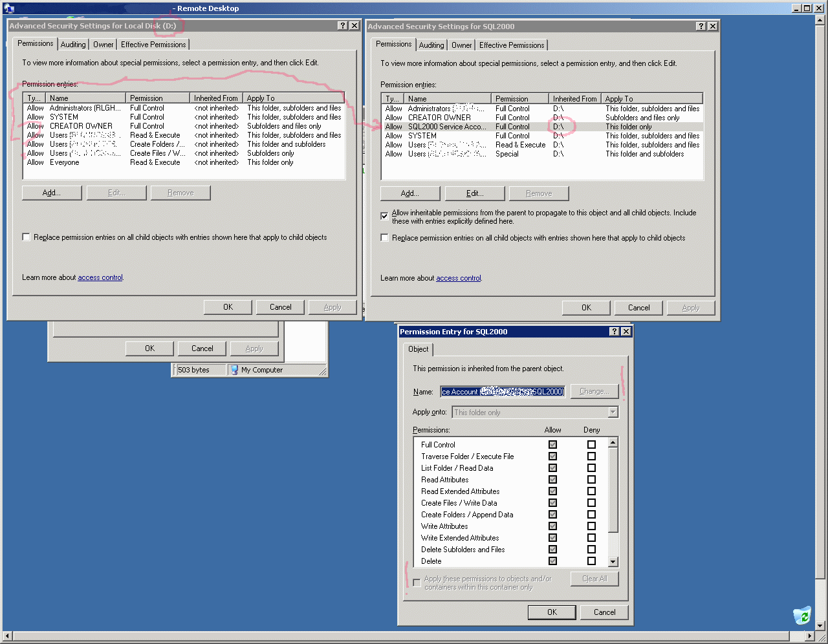Click scroll-down arrow of permissions list

coord(613,562)
